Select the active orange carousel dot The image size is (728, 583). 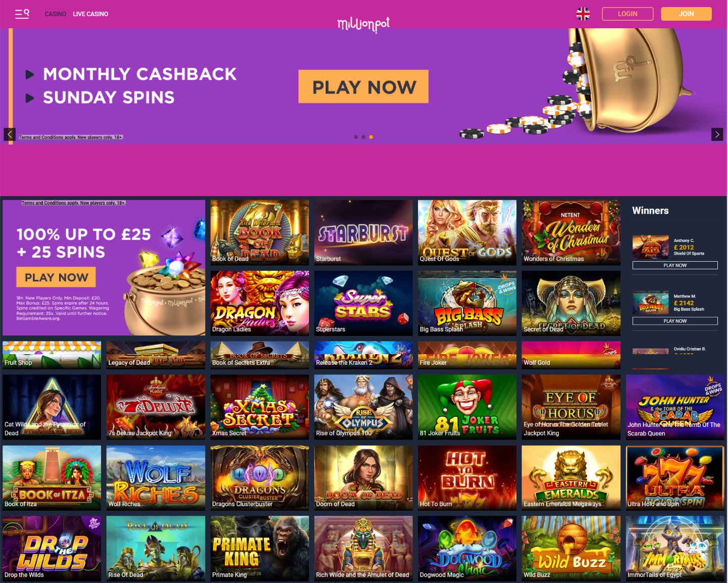[371, 137]
